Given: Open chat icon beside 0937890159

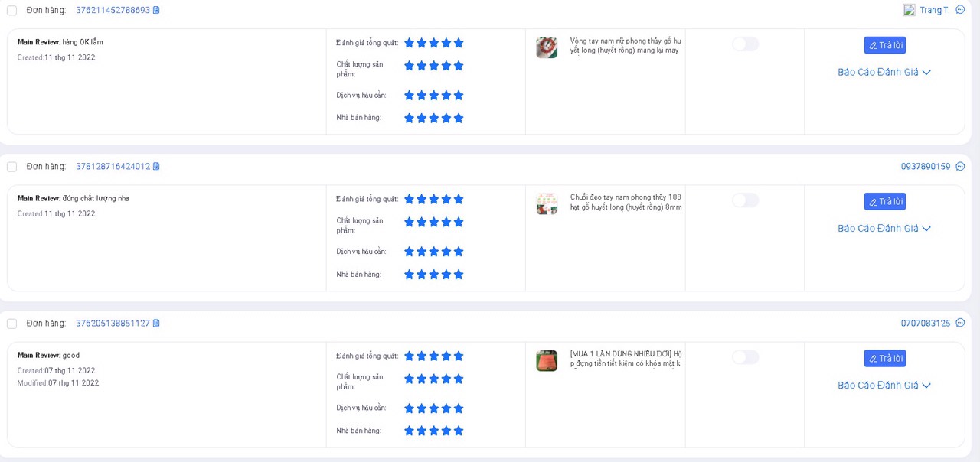Looking at the screenshot, I should (960, 167).
